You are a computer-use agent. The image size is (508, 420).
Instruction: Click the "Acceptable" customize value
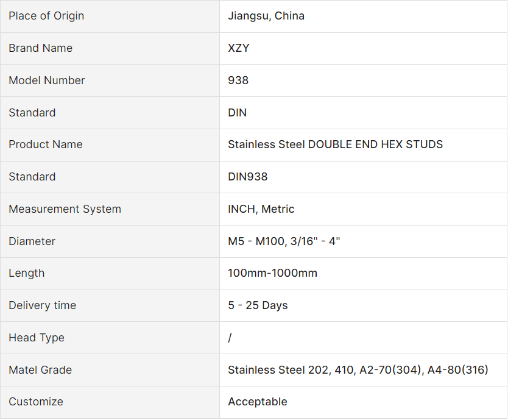257,402
